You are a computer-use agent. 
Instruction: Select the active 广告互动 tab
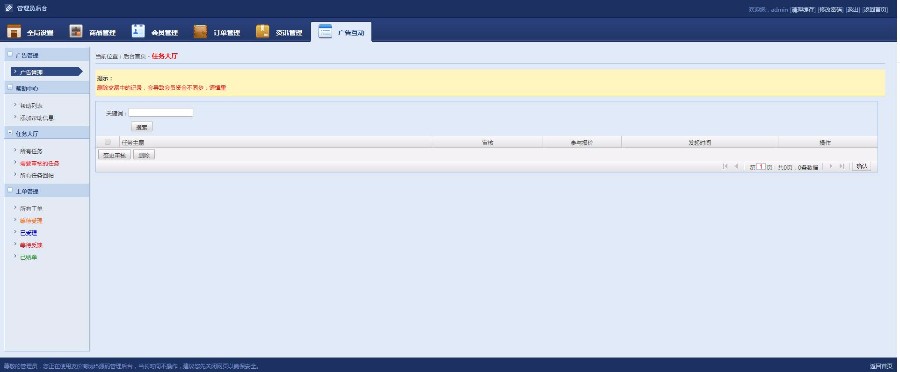pyautogui.click(x=341, y=32)
